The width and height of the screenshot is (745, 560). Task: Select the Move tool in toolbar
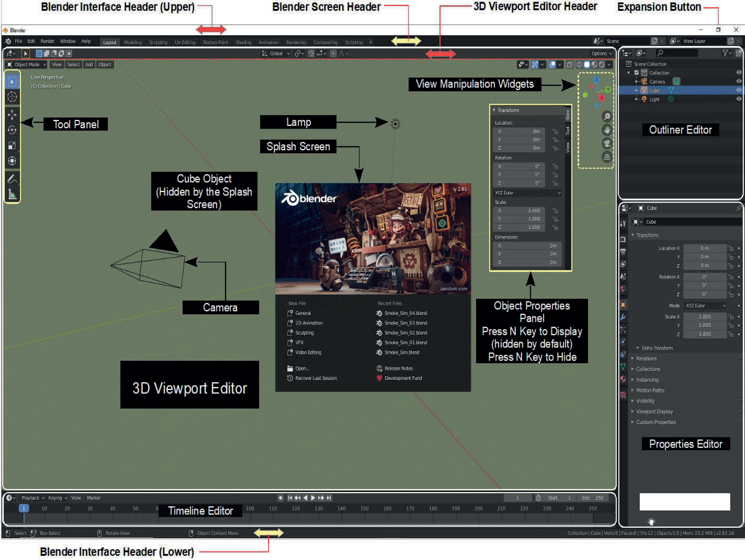coord(12,115)
